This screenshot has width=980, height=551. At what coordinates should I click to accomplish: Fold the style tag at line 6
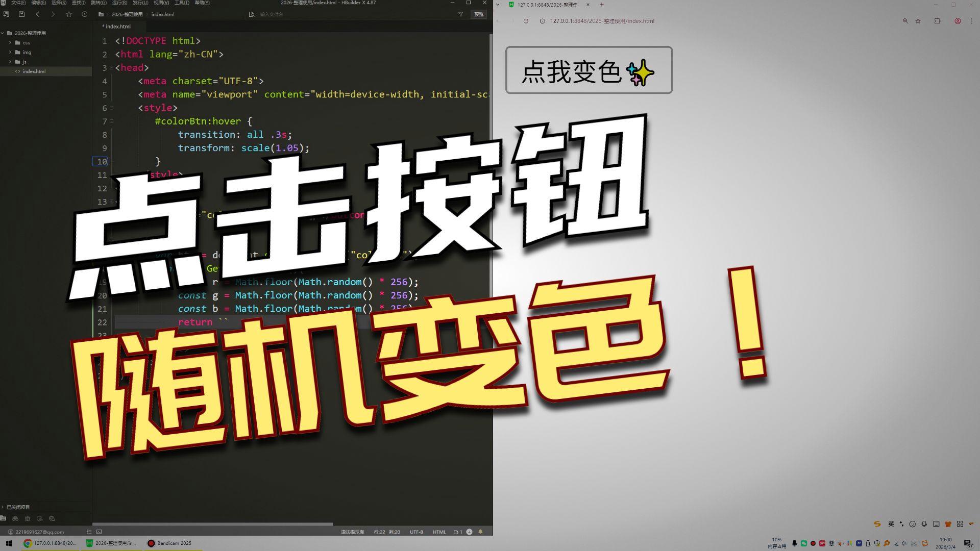click(111, 108)
